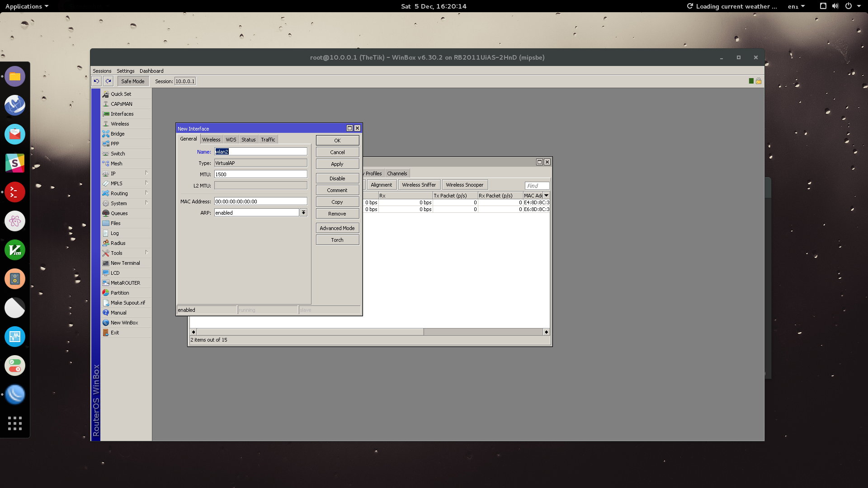Click the Name input field
The image size is (868, 488).
pyautogui.click(x=261, y=151)
